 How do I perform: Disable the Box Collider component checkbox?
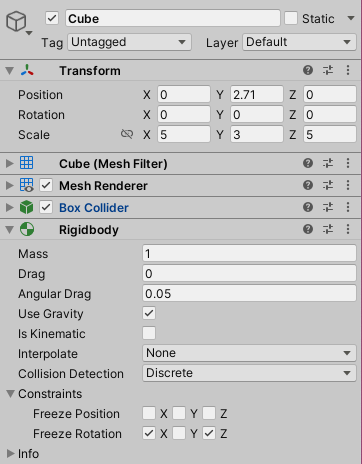pos(46,207)
